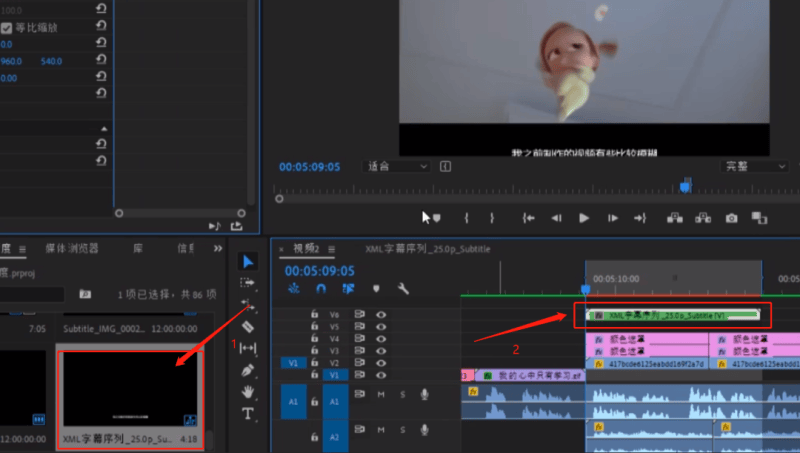Screen dimensions: 800x453
Task: Switch to the 库 panel tab
Action: [x=138, y=248]
